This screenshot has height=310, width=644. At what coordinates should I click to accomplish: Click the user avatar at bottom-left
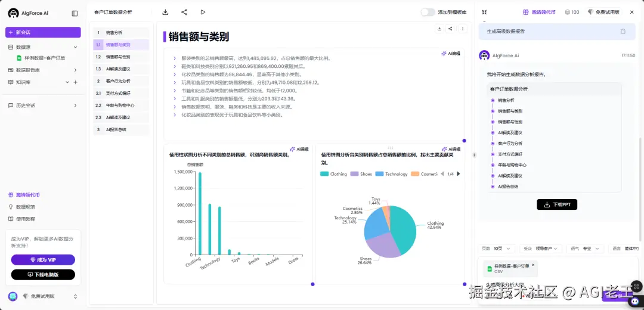coord(13,296)
